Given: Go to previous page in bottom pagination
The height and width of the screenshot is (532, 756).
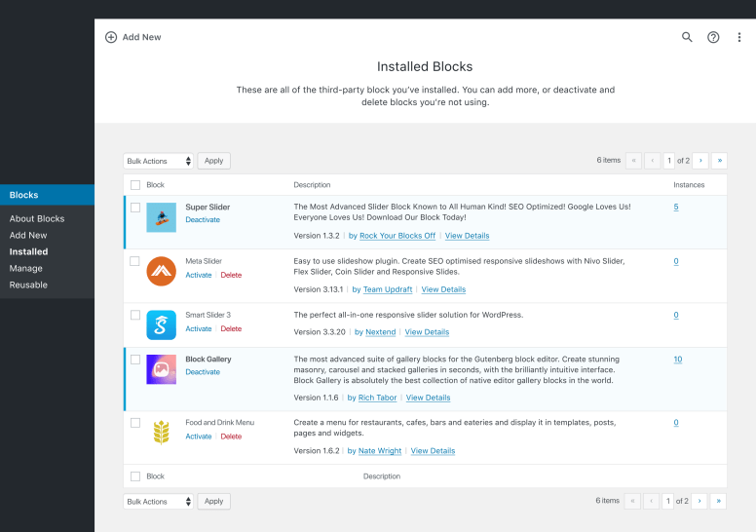Looking at the screenshot, I should [652, 501].
